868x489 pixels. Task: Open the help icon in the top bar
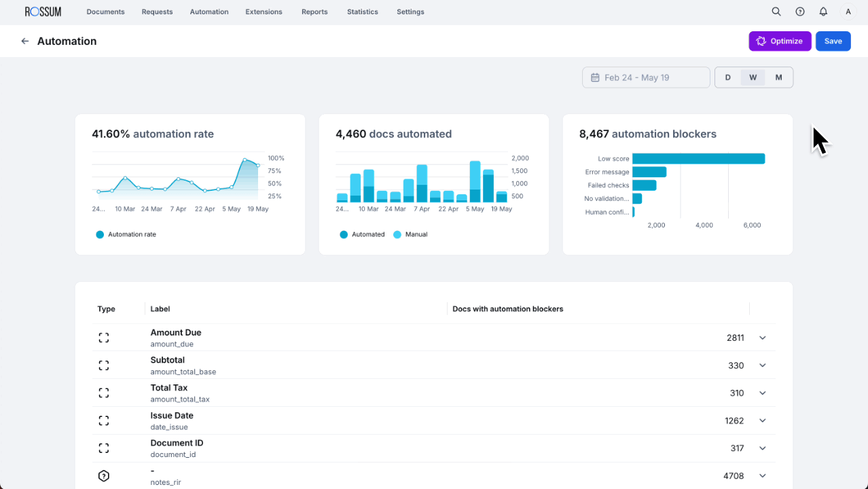800,12
